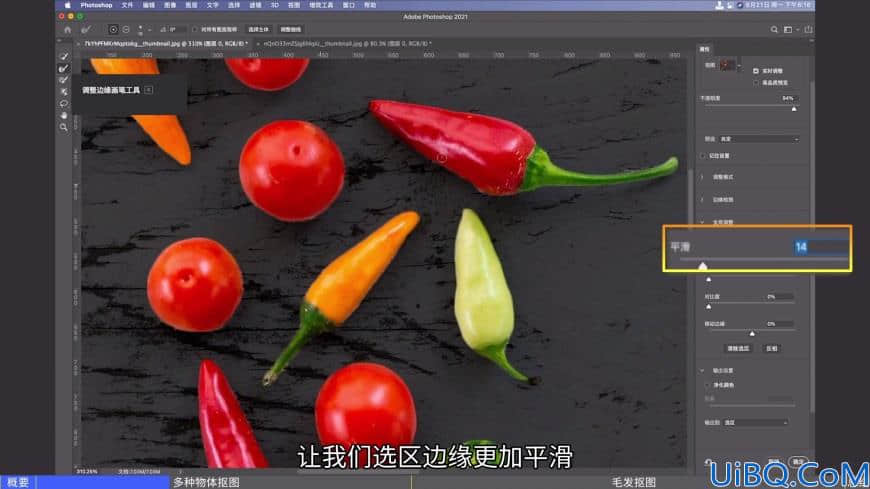
Task: Open the 文字 (Type) menu
Action: (x=213, y=5)
